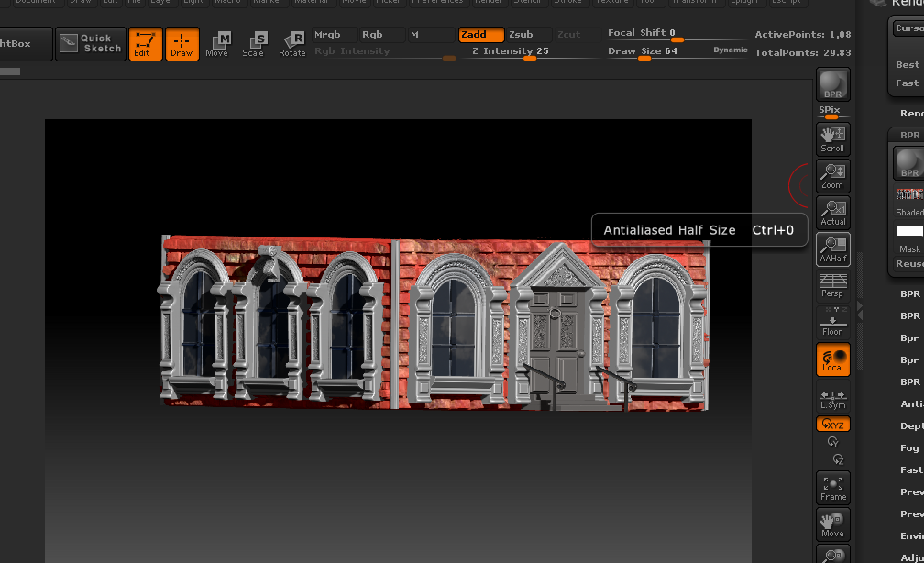
Task: Set canvas to Actual size
Action: 832,213
